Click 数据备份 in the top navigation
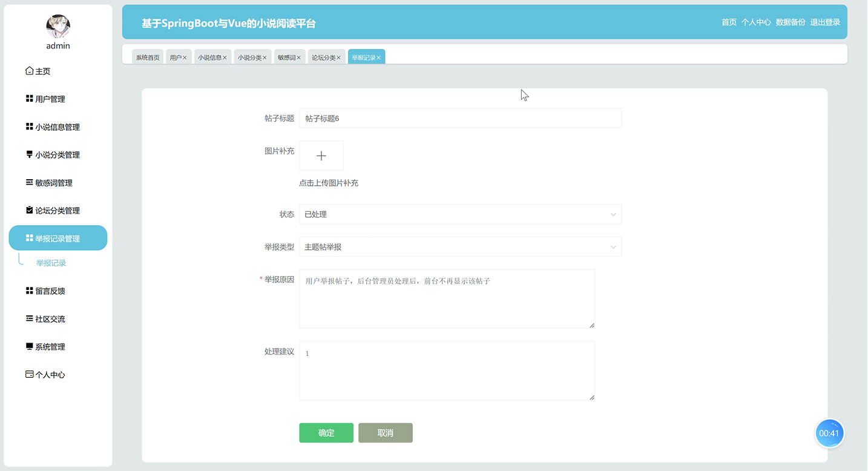 791,22
